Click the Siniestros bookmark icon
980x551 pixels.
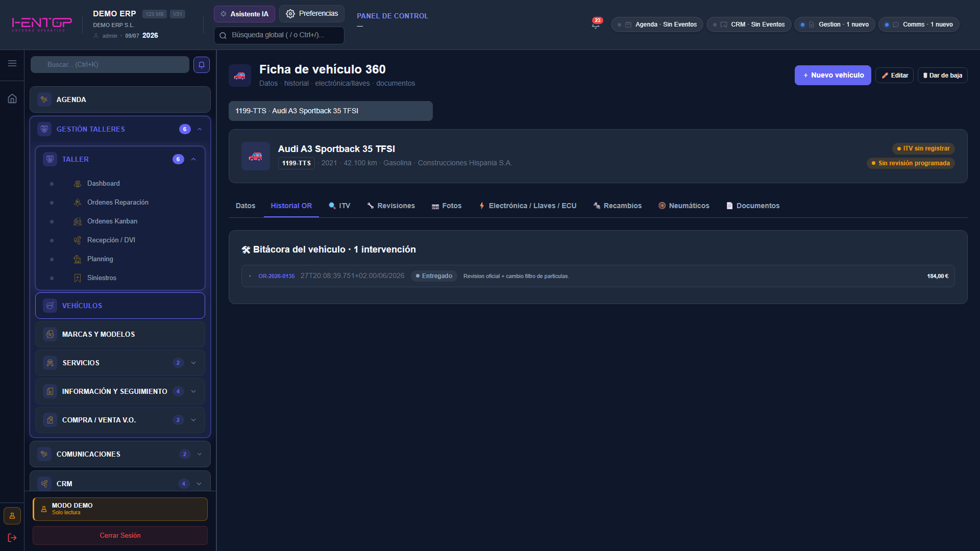click(78, 278)
